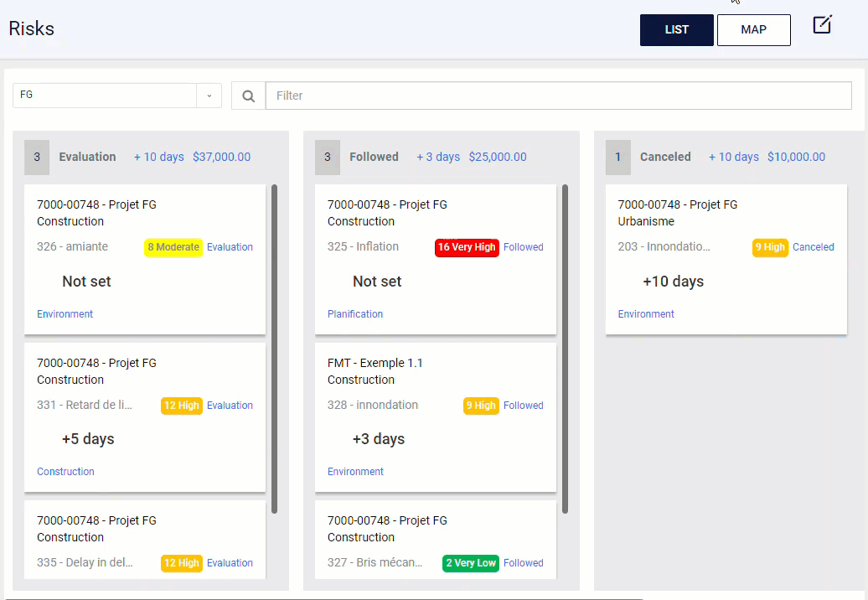
Task: Click the Followed column count badge 3
Action: pyautogui.click(x=328, y=158)
